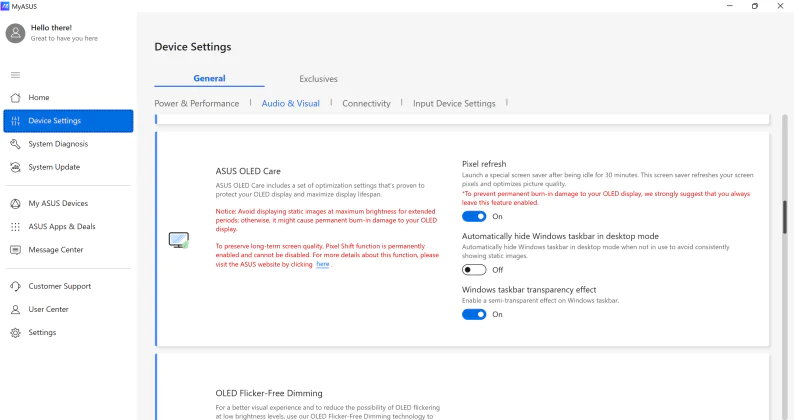Screen dimensions: 794x420
Task: Enable automatically hide Windows taskbar toggle
Action: (x=474, y=270)
